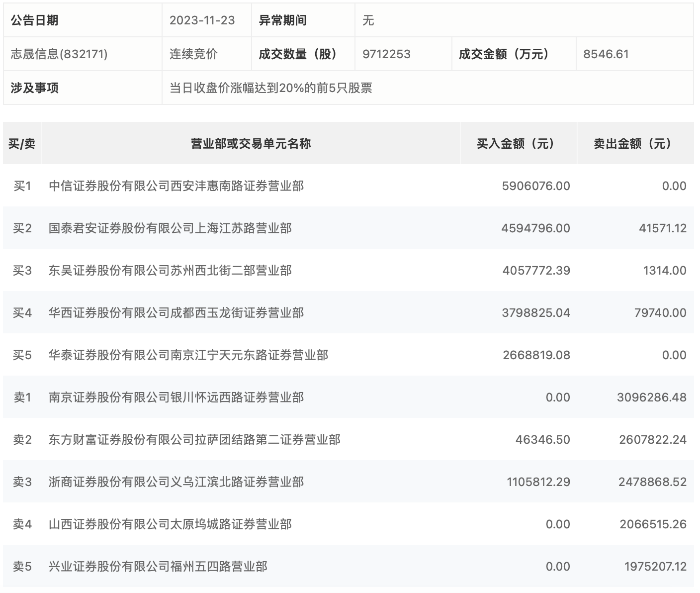This screenshot has width=700, height=593.
Task: Click the date 2023-11-23
Action: click(x=202, y=20)
